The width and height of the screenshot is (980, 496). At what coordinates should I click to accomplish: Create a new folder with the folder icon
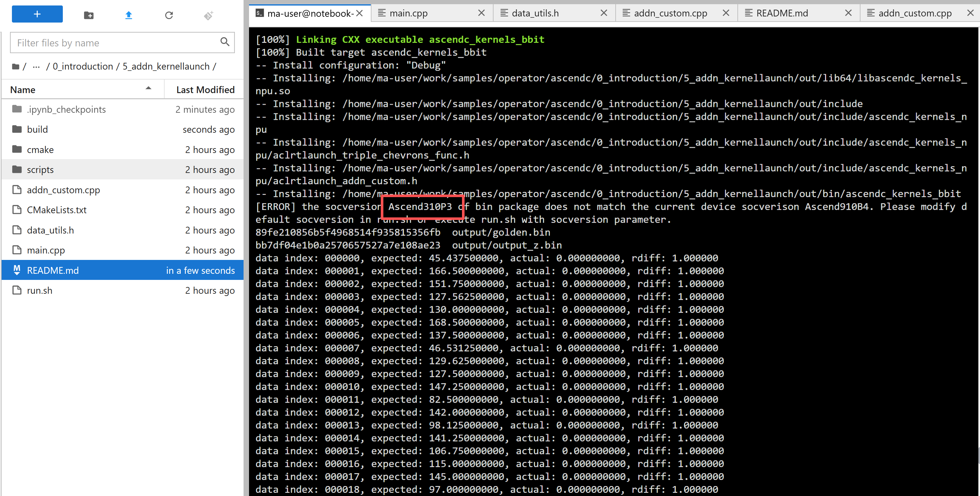[89, 15]
